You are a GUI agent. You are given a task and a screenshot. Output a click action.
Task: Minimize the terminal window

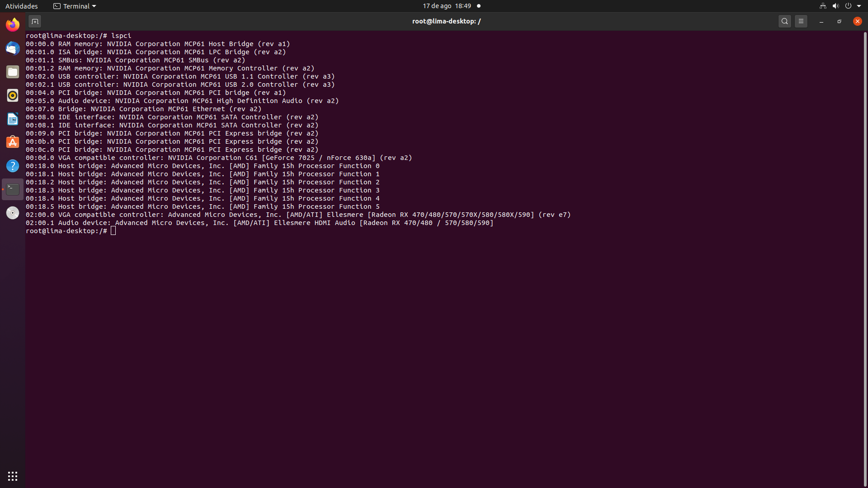pos(821,21)
